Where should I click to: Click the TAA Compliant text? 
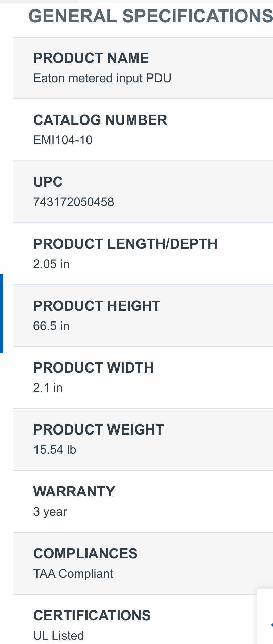click(73, 574)
